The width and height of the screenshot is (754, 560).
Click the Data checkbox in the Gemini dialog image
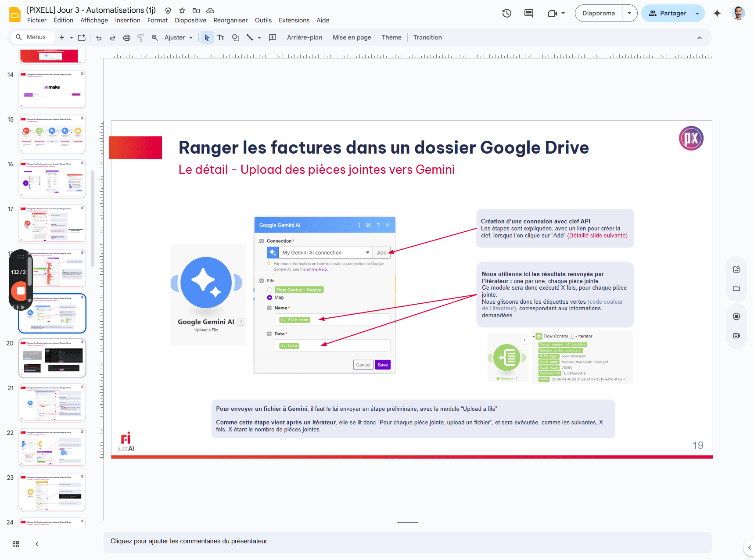pyautogui.click(x=269, y=334)
